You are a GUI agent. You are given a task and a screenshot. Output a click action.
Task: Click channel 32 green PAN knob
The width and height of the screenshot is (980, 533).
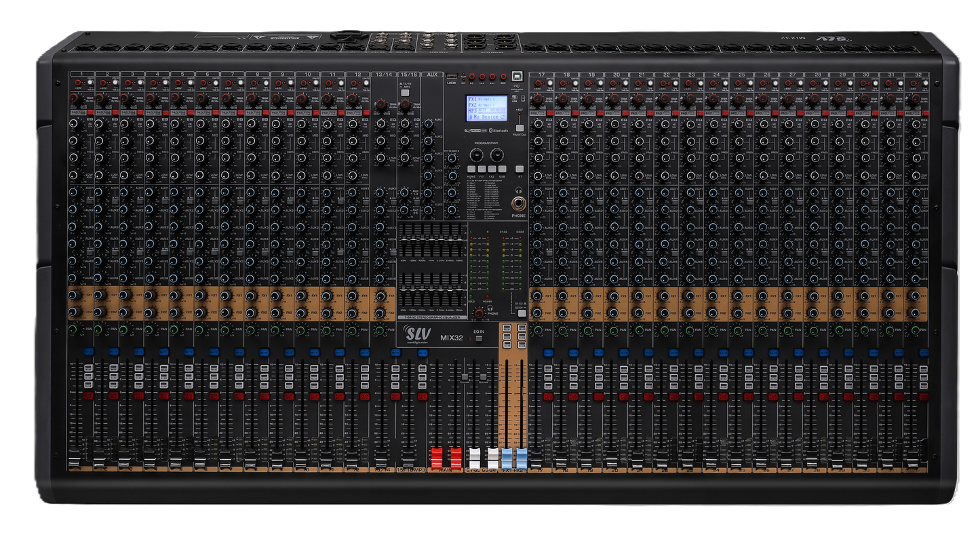(x=915, y=330)
